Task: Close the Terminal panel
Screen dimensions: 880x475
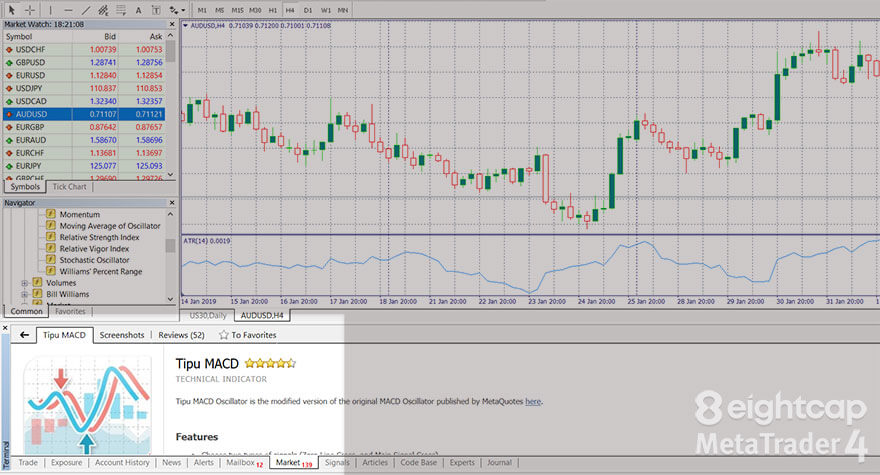Action: pos(5,327)
